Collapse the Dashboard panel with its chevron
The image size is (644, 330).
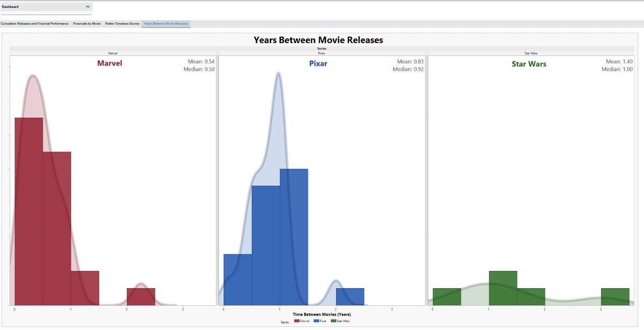click(88, 6)
